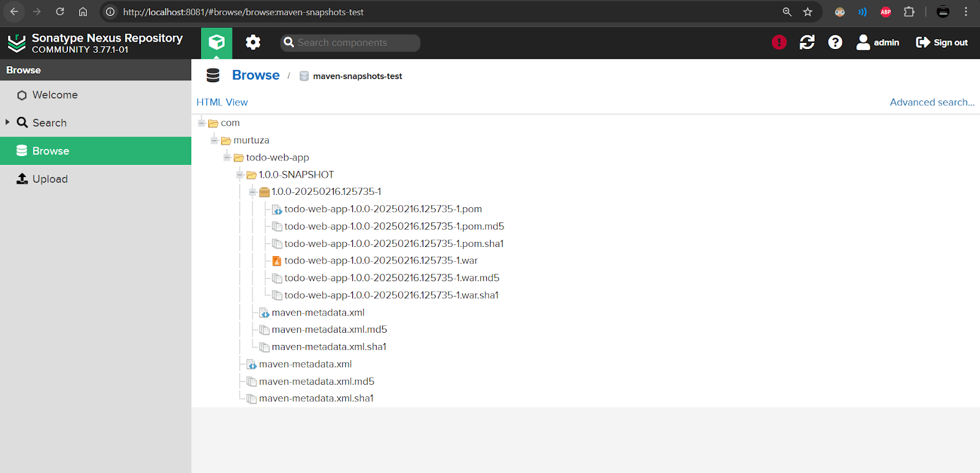Click the maven-snapshots-test breadcrumb

pos(357,76)
